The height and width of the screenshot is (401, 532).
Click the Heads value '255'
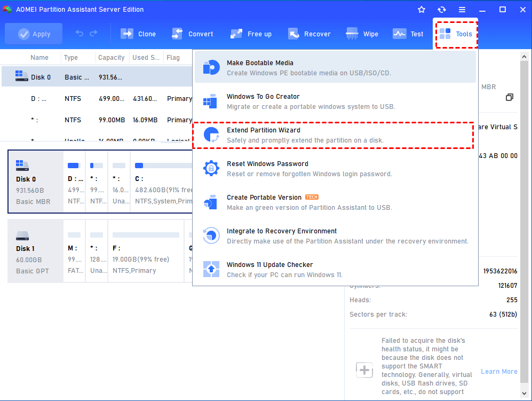(x=512, y=300)
